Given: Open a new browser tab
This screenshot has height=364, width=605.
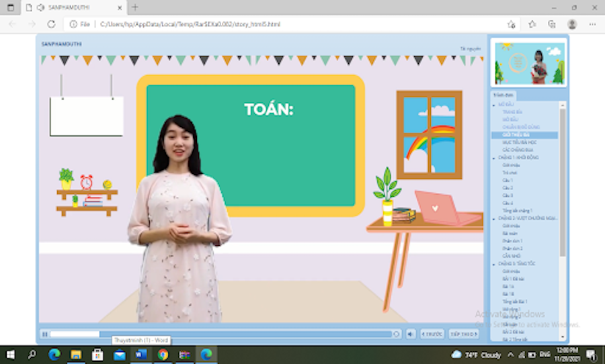Looking at the screenshot, I should coord(135,7).
